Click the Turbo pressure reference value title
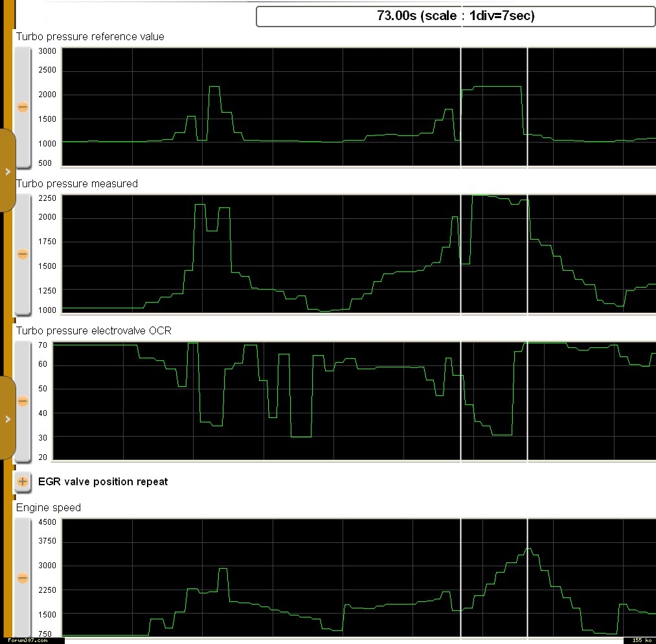 tap(90, 37)
